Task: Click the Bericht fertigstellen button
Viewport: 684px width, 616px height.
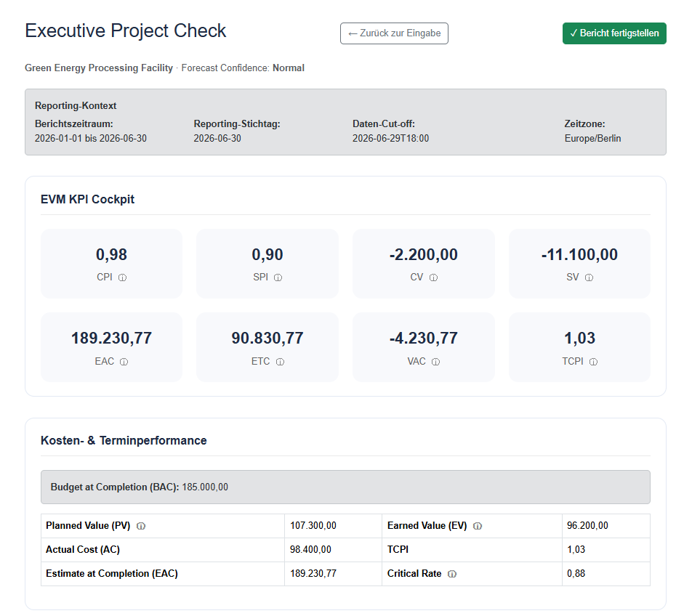Action: (x=614, y=33)
